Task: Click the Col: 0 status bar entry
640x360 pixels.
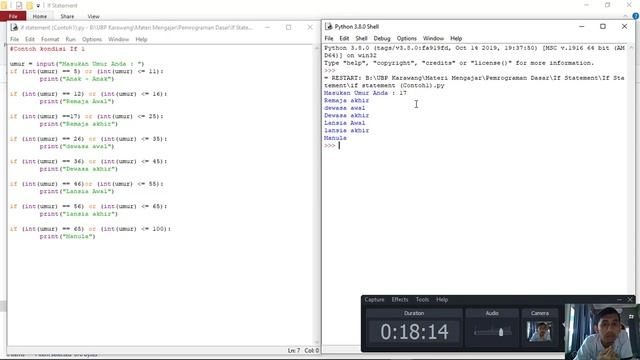Action: pos(311,351)
